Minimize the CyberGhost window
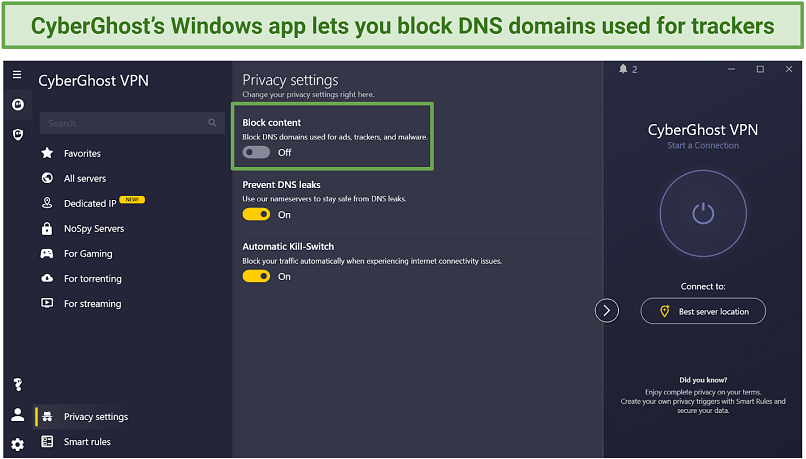 [731, 69]
